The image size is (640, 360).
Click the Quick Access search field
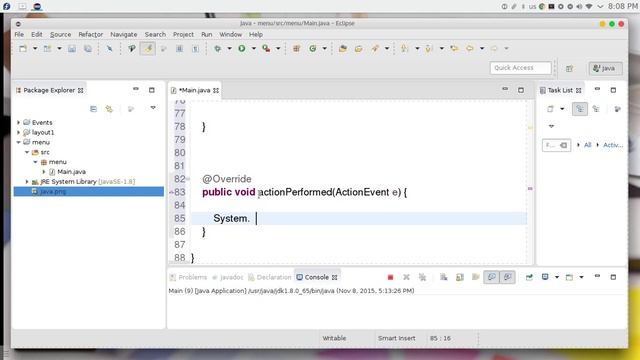[520, 68]
